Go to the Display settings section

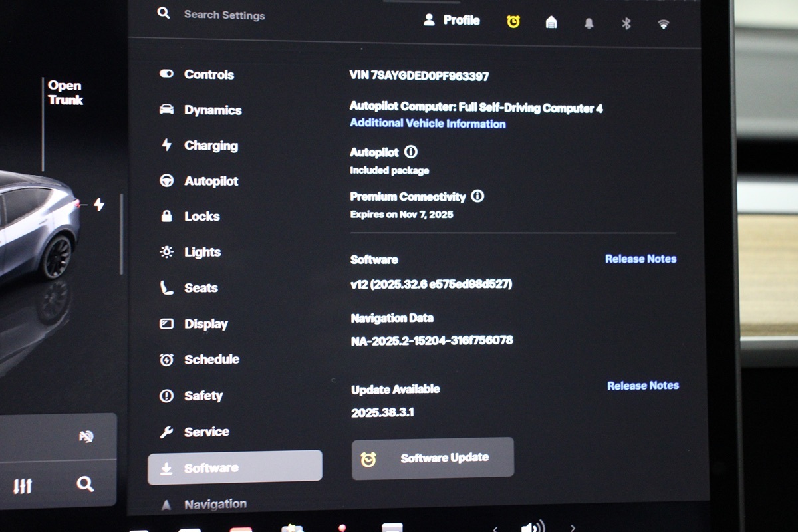pos(205,324)
